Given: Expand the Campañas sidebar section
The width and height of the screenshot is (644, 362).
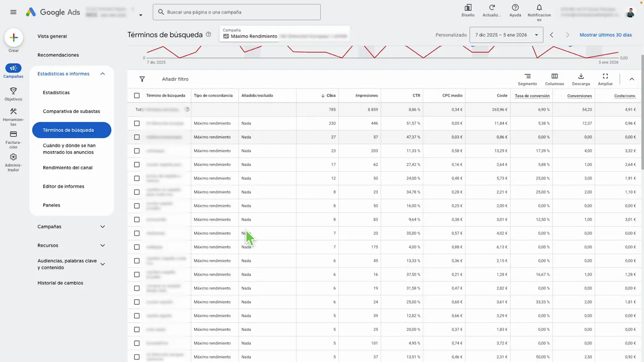Looking at the screenshot, I should click(103, 227).
